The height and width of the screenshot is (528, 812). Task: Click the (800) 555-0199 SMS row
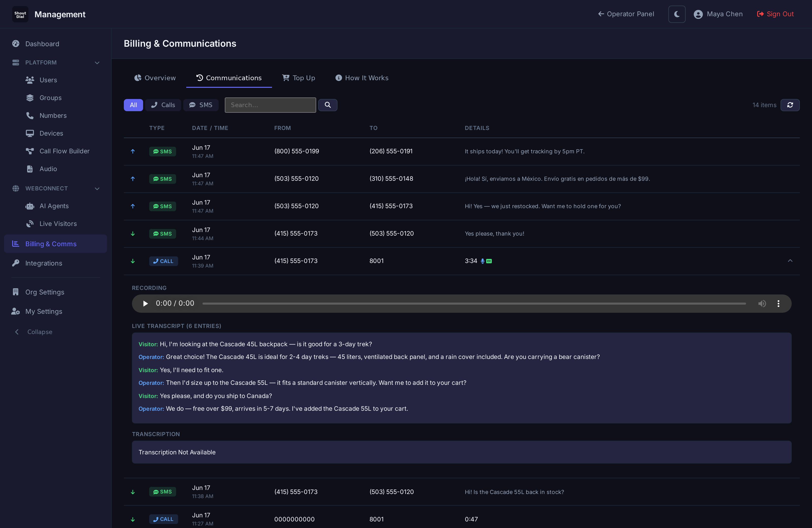pyautogui.click(x=462, y=152)
